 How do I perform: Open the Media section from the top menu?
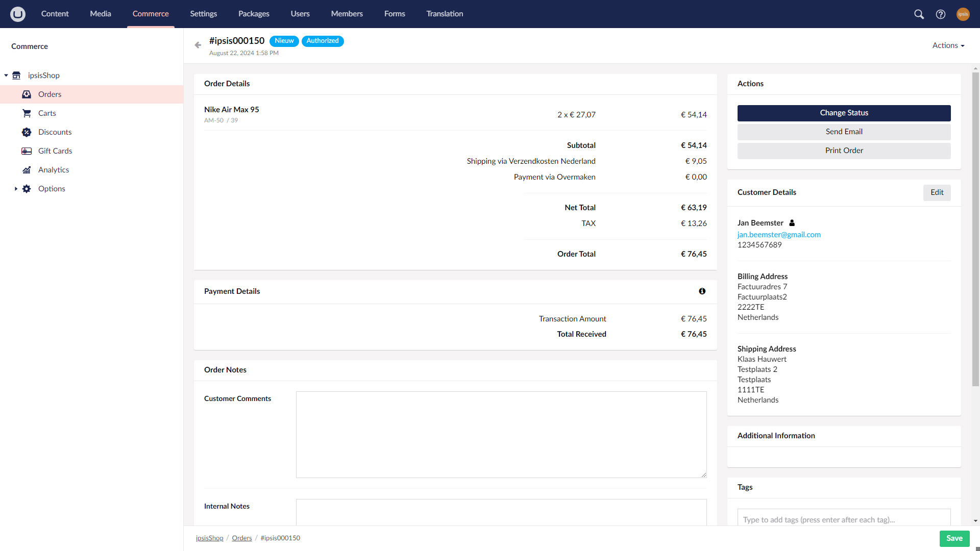(100, 14)
